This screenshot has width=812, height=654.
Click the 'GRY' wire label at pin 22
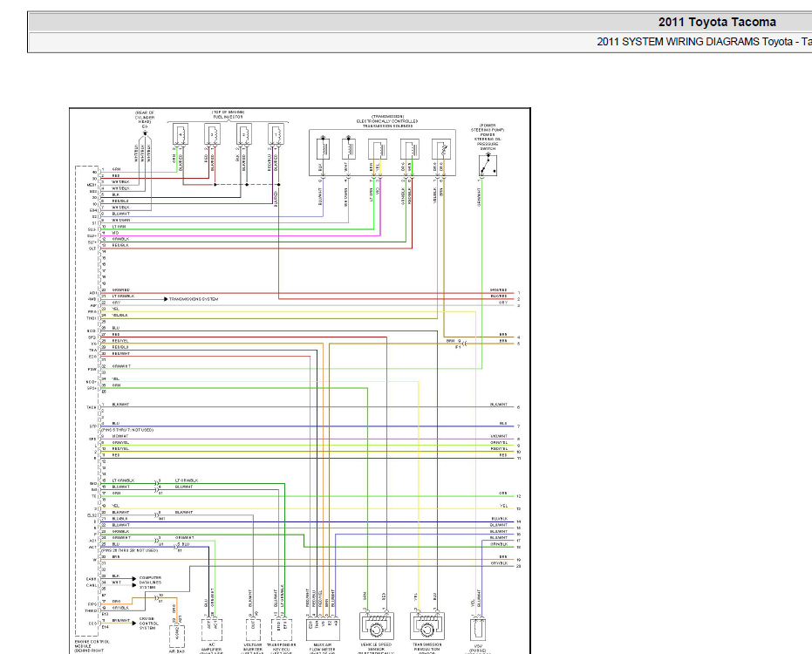pyautogui.click(x=116, y=303)
